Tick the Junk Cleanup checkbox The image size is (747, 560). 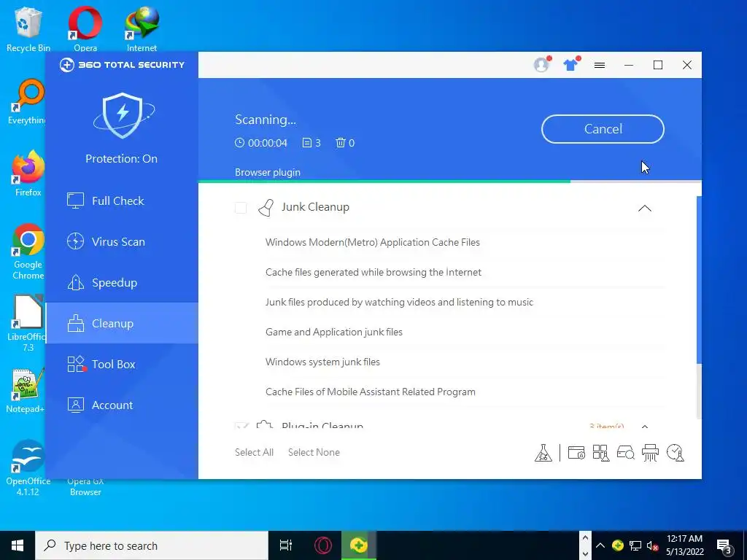tap(241, 208)
